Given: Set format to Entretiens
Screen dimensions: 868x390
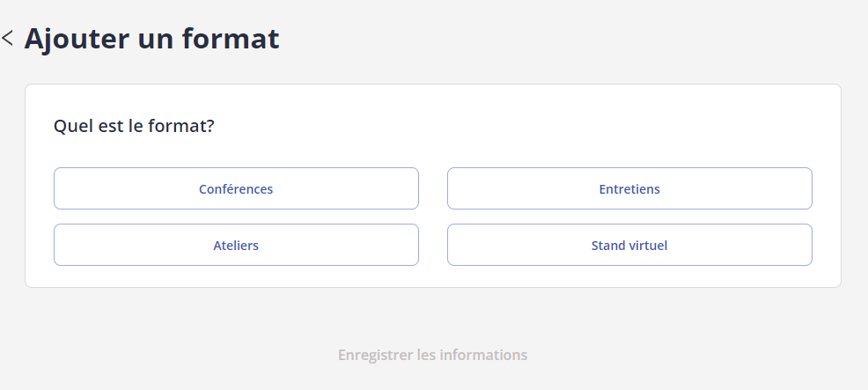Looking at the screenshot, I should pos(629,188).
